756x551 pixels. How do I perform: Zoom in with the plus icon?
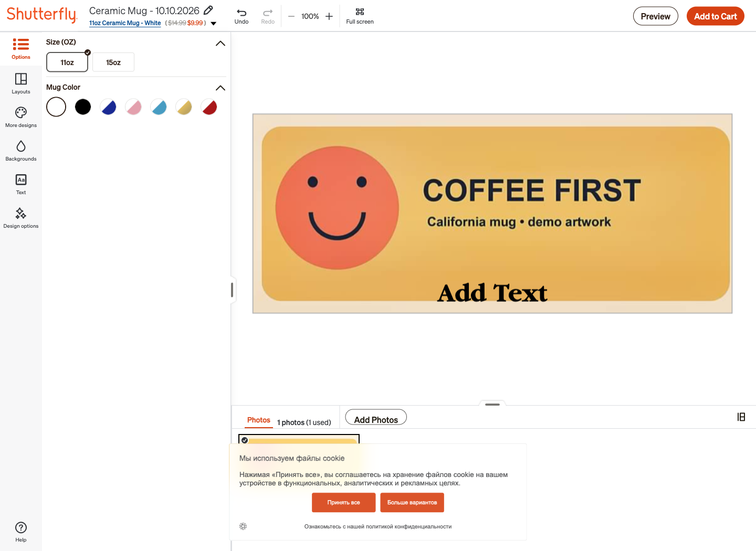[x=329, y=16]
